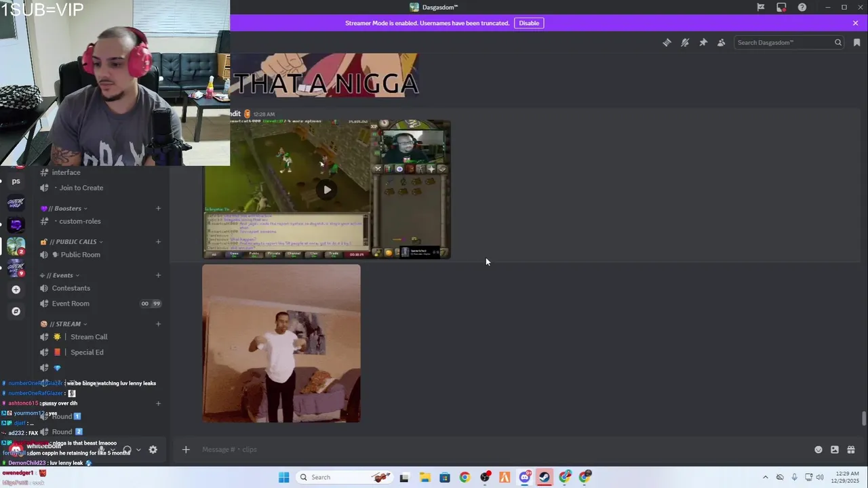Click the Message #clips input box
The height and width of the screenshot is (488, 868).
[x=502, y=449]
